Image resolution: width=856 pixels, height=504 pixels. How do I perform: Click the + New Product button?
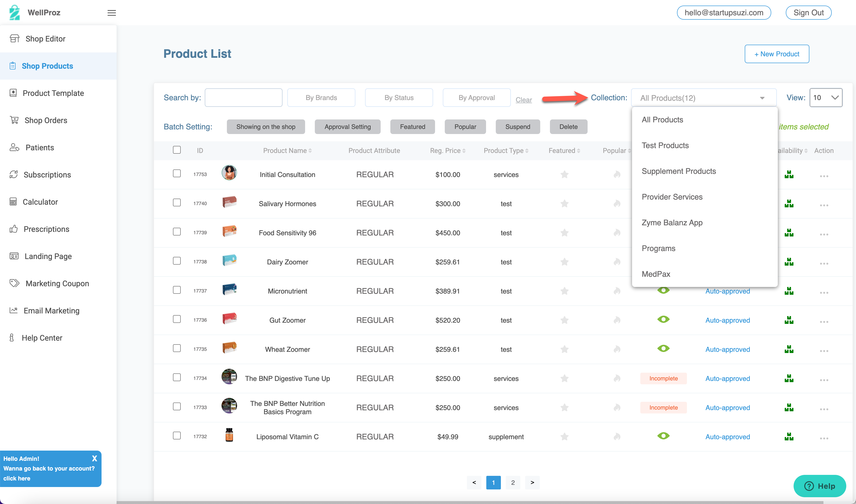777,54
